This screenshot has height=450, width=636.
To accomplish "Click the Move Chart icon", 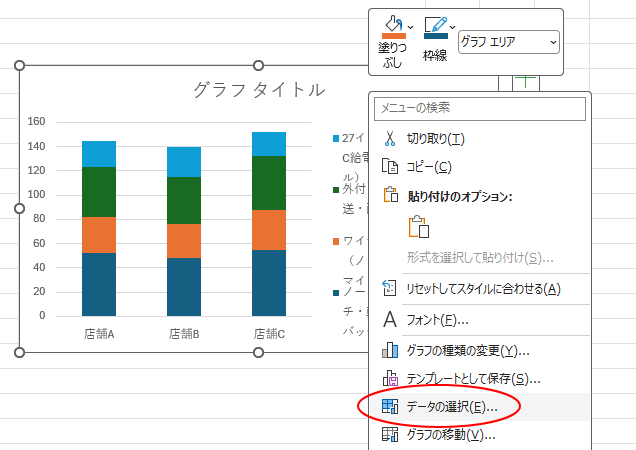I will pos(389,435).
